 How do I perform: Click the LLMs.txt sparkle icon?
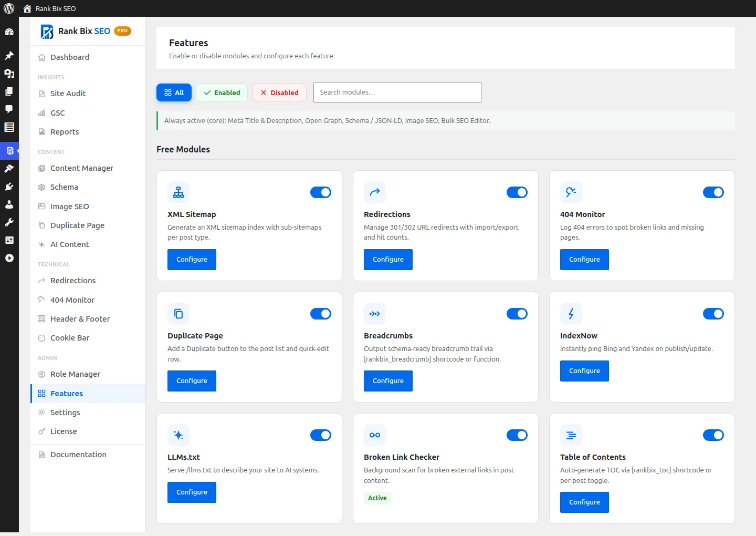tap(178, 435)
